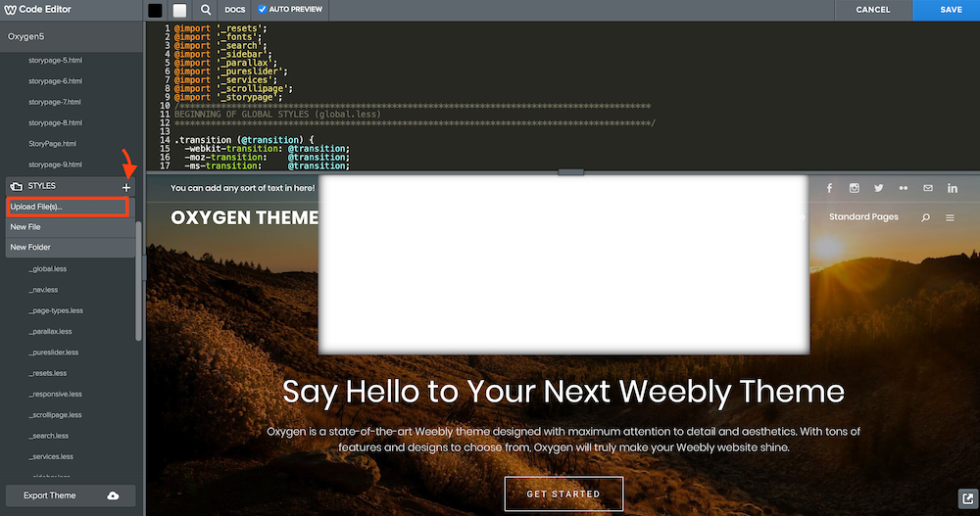Open _parallax.less stylesheet
Screen dimensions: 980x516
pos(50,332)
